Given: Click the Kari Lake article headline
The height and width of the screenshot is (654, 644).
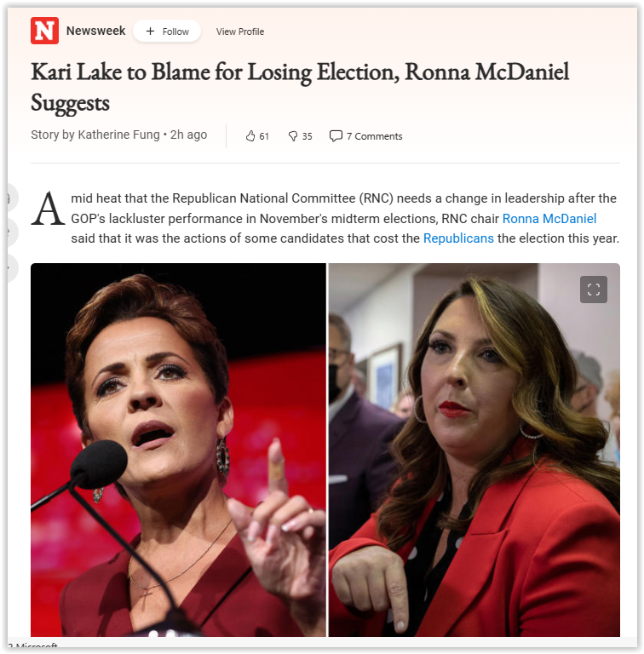Looking at the screenshot, I should click(x=300, y=87).
